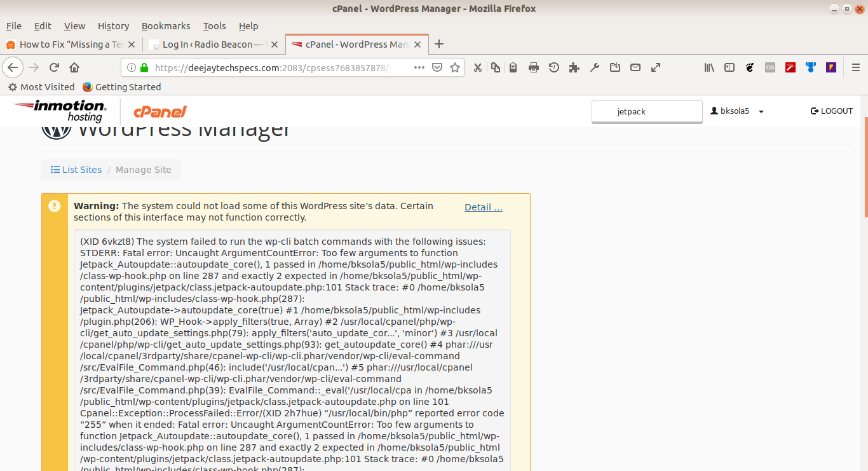868x471 pixels.
Task: Go back using the Firefox back arrow
Action: point(13,67)
